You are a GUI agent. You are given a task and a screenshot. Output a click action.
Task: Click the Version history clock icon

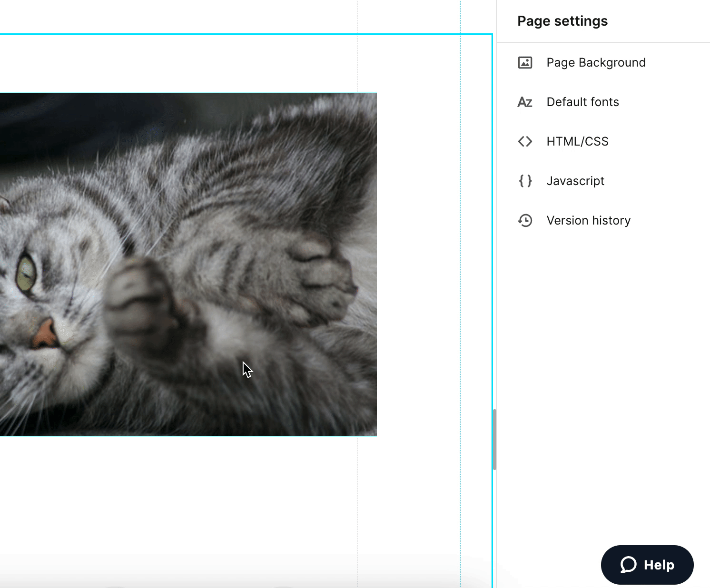click(525, 220)
